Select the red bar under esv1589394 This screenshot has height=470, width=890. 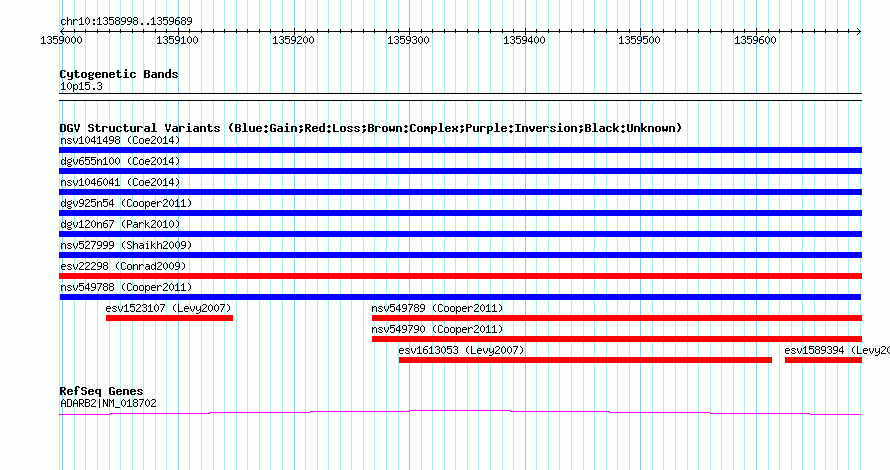(x=823, y=360)
